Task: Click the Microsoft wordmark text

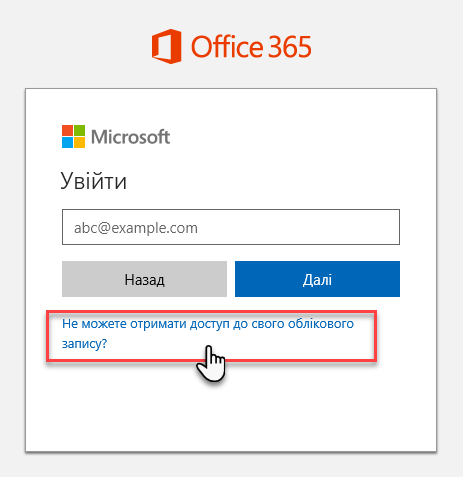Action: point(131,137)
